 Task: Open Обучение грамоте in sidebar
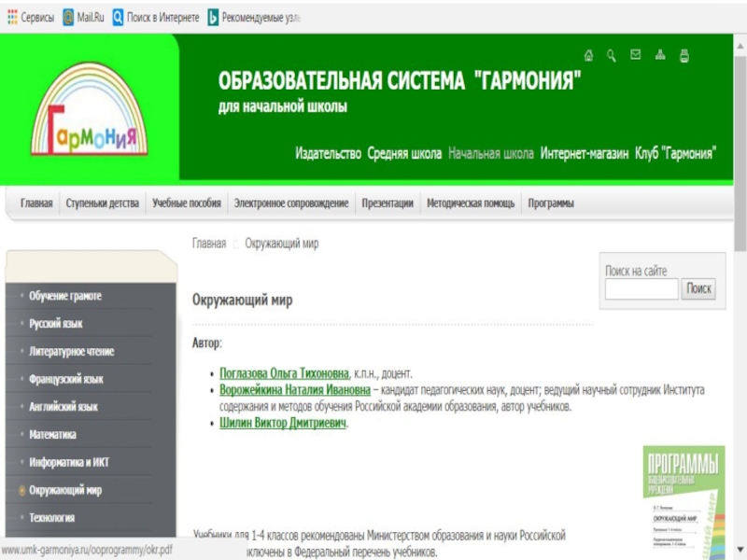coord(65,296)
